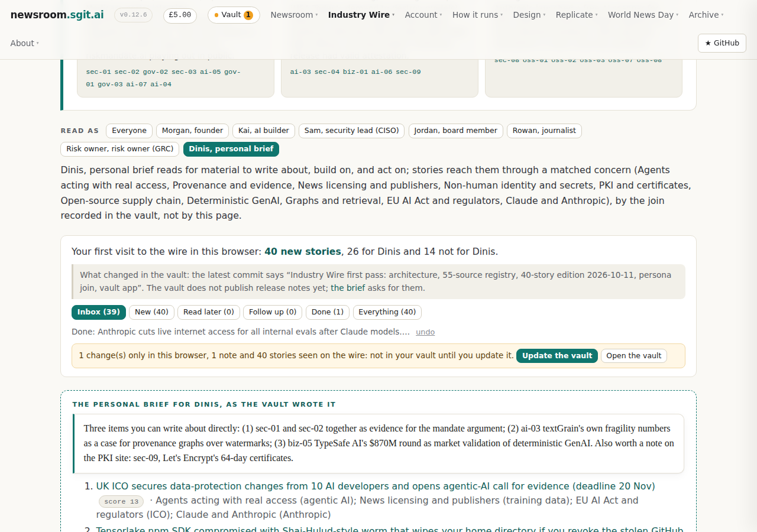This screenshot has width=757, height=532.
Task: Open the Inbox (39) tab
Action: tap(99, 312)
